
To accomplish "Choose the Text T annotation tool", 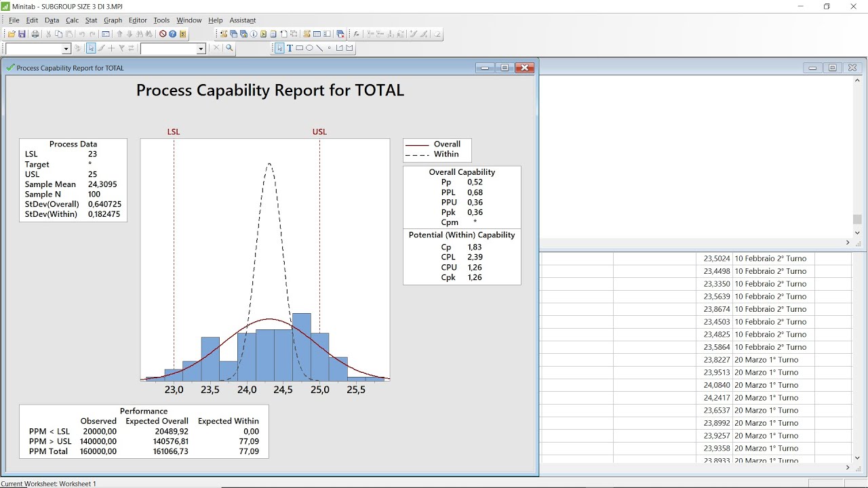I will point(290,48).
